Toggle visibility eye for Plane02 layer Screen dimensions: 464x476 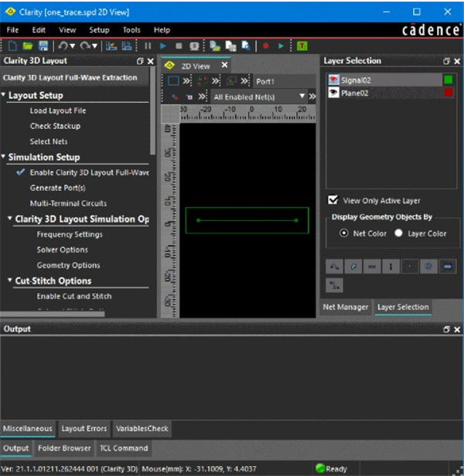333,93
